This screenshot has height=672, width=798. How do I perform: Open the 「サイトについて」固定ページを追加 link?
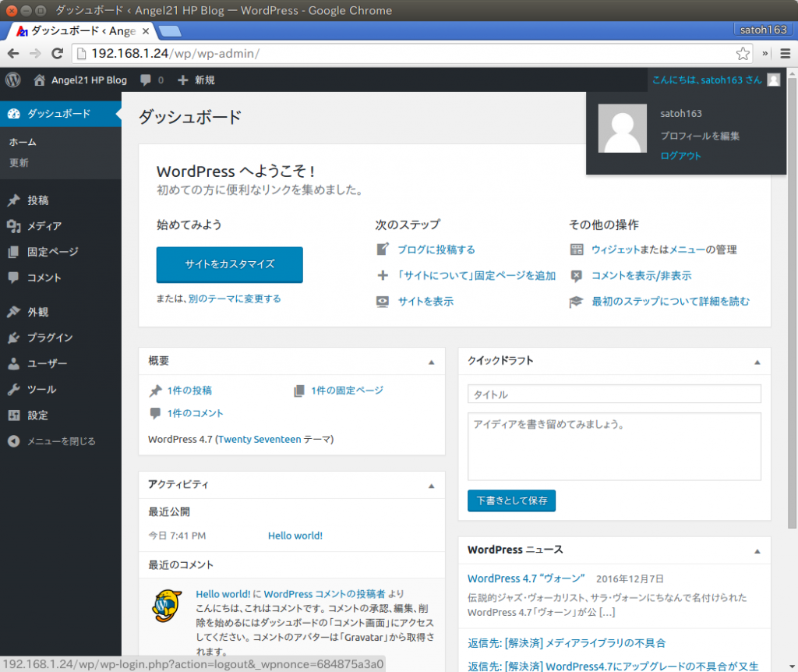pos(476,275)
